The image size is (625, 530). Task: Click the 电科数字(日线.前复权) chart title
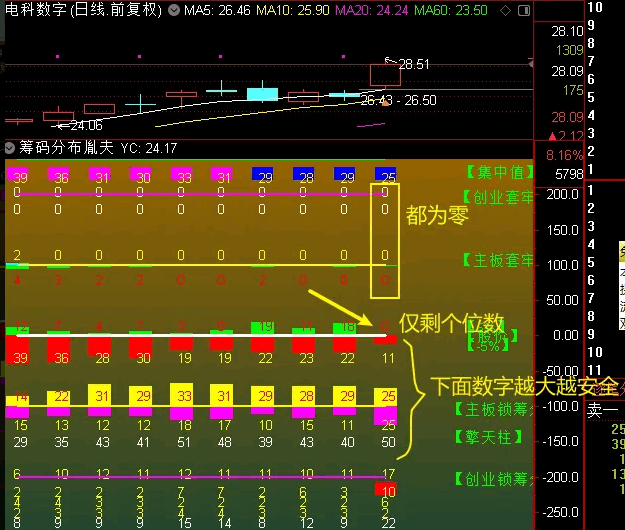(84, 10)
